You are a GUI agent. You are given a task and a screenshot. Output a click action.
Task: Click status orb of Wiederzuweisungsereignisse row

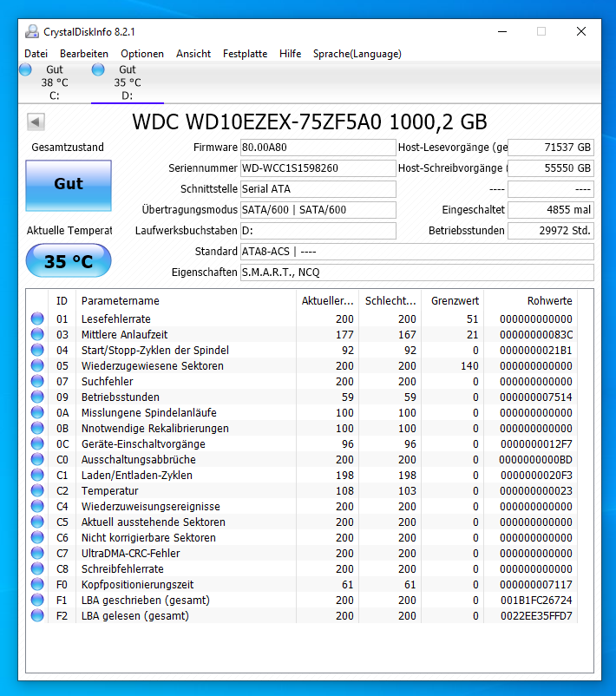[x=37, y=506]
